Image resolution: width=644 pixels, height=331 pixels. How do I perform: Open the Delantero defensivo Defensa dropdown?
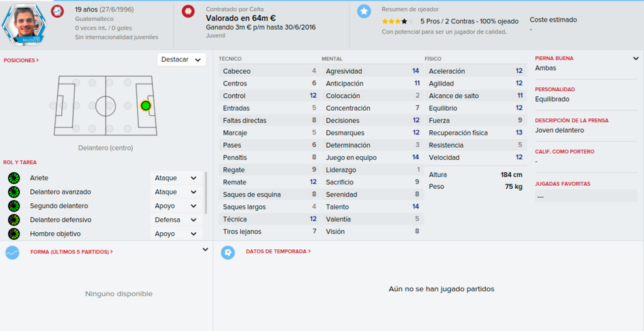point(176,220)
